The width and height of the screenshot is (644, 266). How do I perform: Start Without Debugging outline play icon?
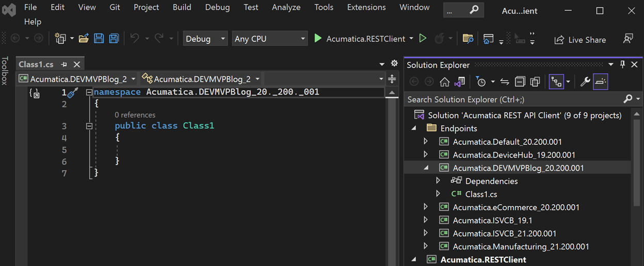(423, 39)
